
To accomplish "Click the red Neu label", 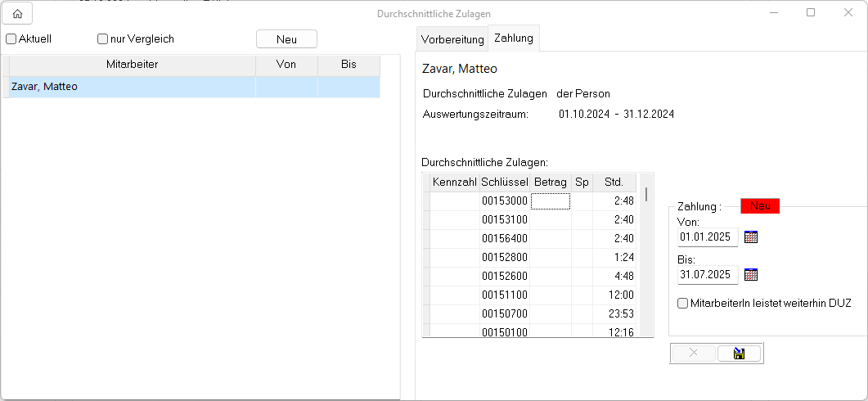I will [x=760, y=206].
